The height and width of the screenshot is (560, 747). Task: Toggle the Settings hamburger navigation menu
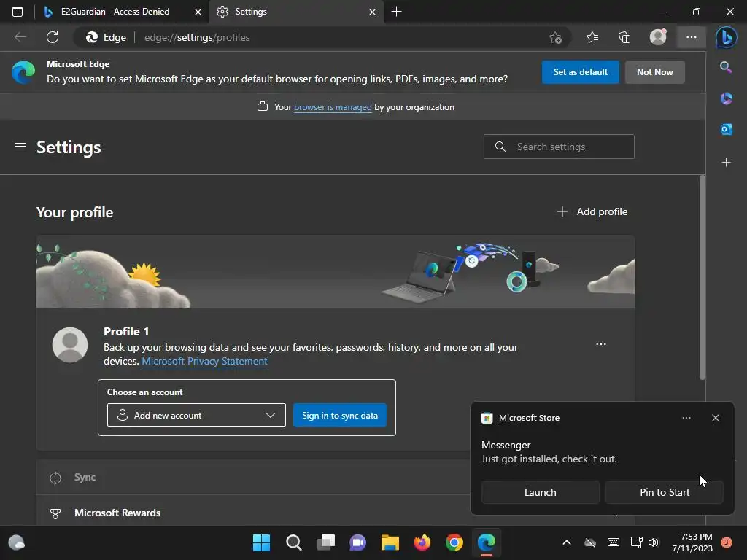click(20, 147)
